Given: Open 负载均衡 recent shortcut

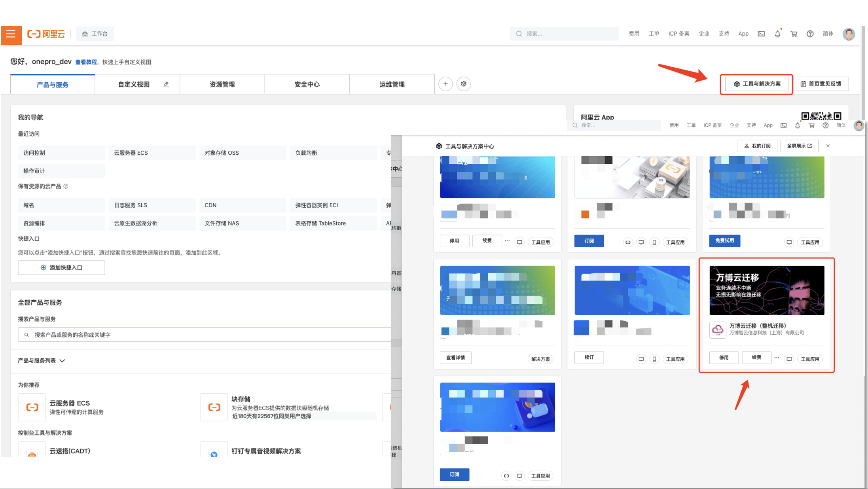Looking at the screenshot, I should [x=333, y=153].
